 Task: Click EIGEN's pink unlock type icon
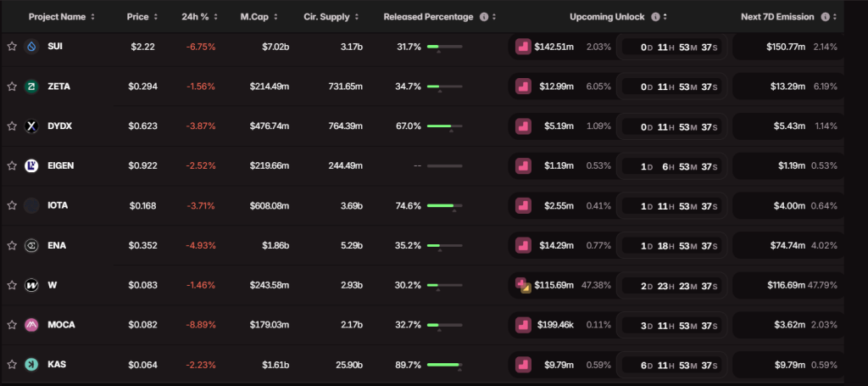click(x=523, y=165)
